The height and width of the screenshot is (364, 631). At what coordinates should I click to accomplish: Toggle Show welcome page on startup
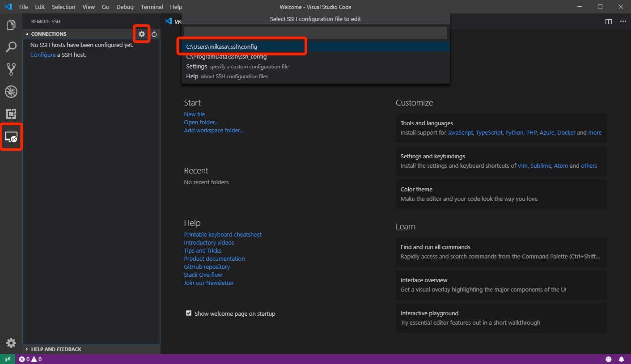[189, 313]
